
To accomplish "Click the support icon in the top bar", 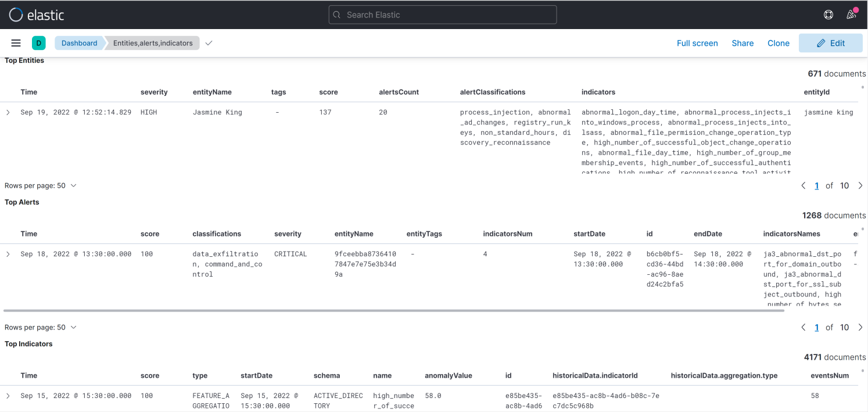I will pos(828,15).
